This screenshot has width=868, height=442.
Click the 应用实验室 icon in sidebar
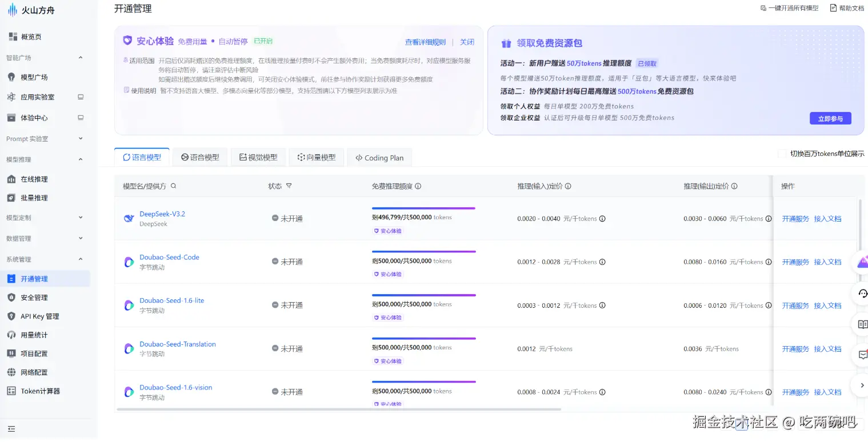click(x=11, y=97)
